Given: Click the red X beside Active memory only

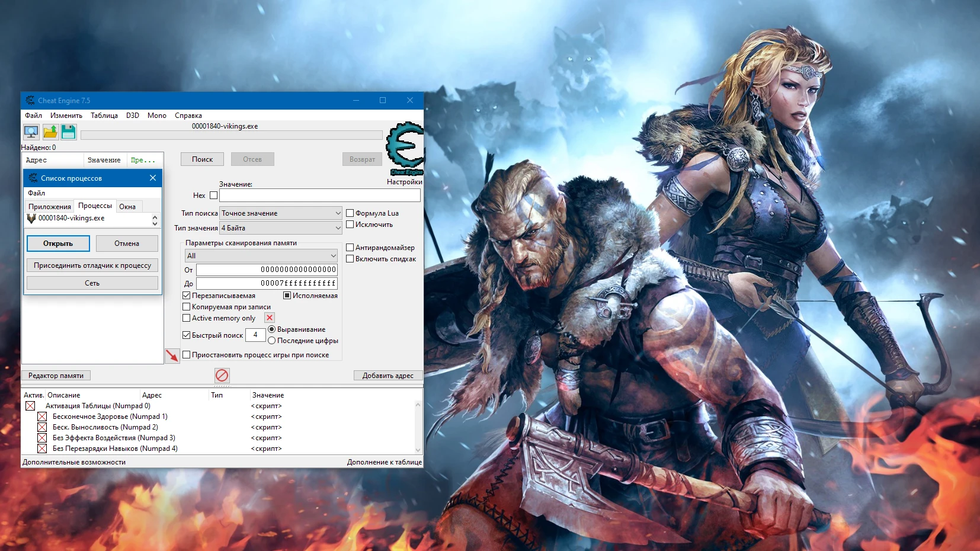Looking at the screenshot, I should click(270, 318).
